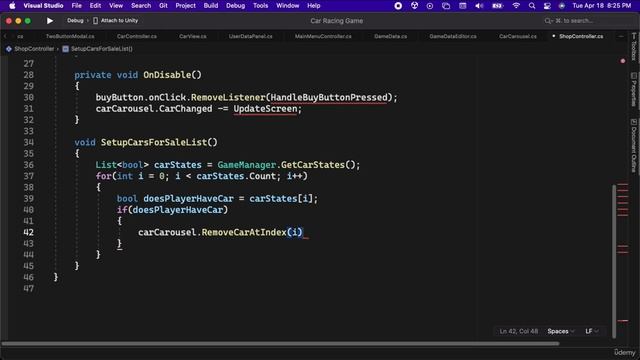640x360 pixels.
Task: Click the SetupCarsForSaleList method icon in breadcrumb
Action: click(x=65, y=49)
